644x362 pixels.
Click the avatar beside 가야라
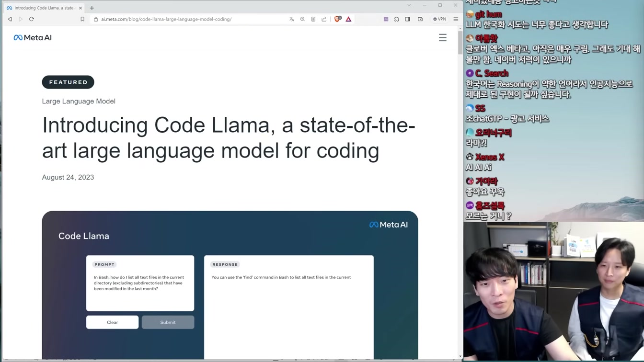click(470, 181)
